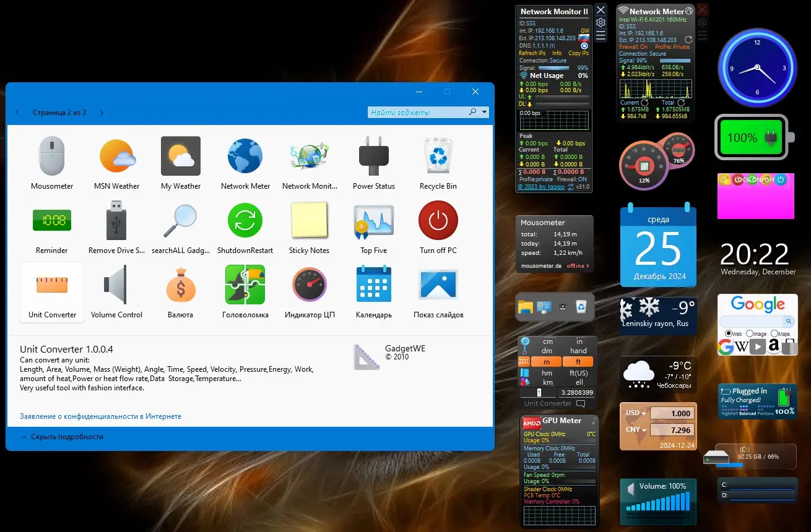811x532 pixels.
Task: Click the Wikipedia icon in Google gadget
Action: click(x=742, y=347)
